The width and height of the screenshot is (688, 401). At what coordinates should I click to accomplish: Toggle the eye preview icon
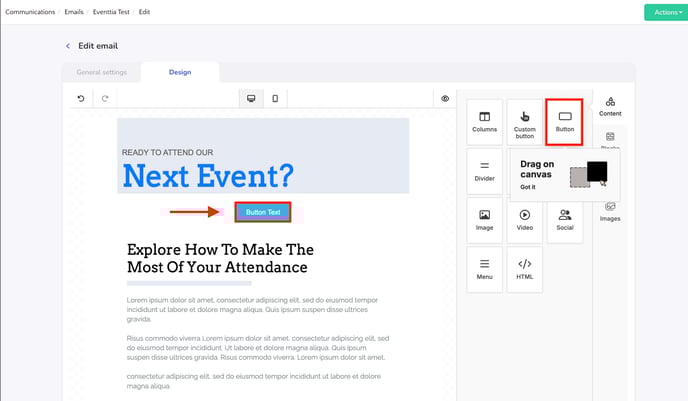(445, 98)
